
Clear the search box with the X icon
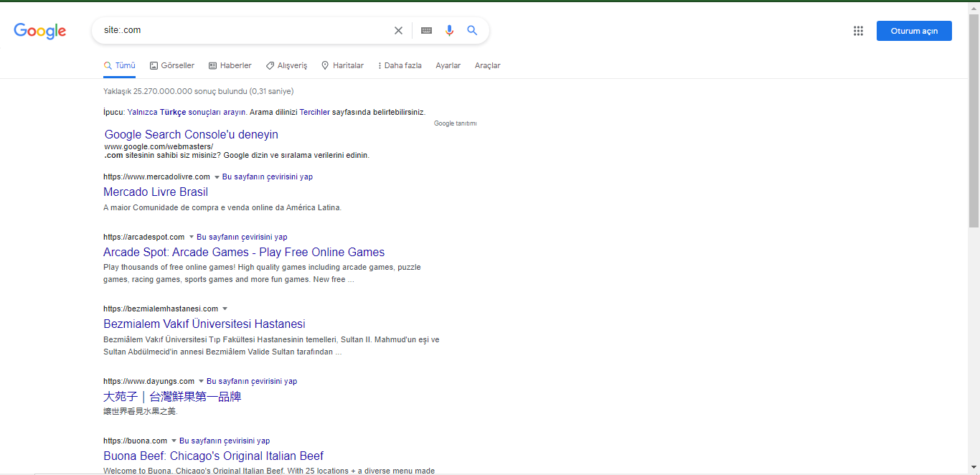pos(398,30)
